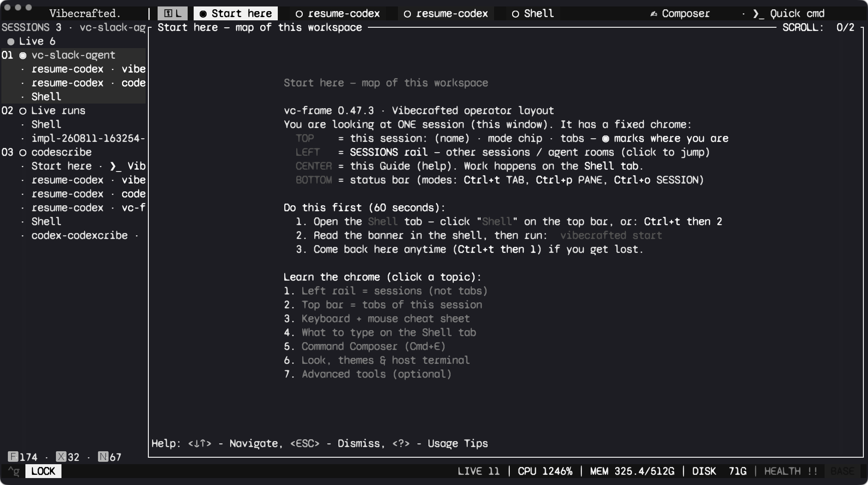Open topic 1: Left rail = sessions
The image size is (868, 485).
[394, 291]
